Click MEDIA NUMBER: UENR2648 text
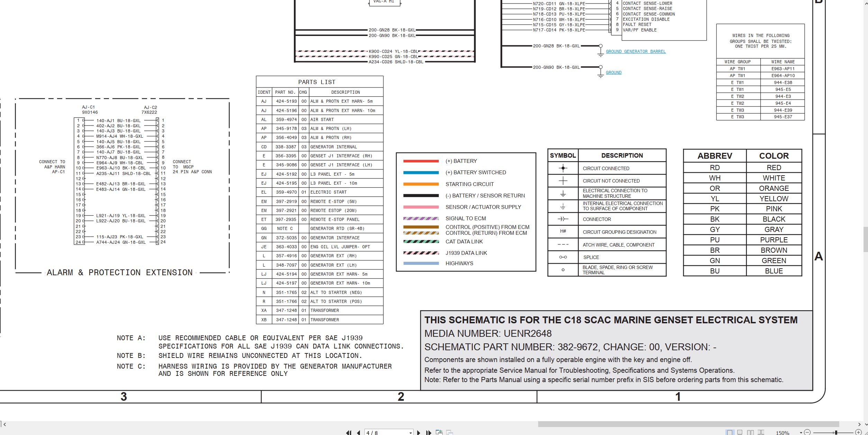Screen dimensions: 868x435 (488, 334)
